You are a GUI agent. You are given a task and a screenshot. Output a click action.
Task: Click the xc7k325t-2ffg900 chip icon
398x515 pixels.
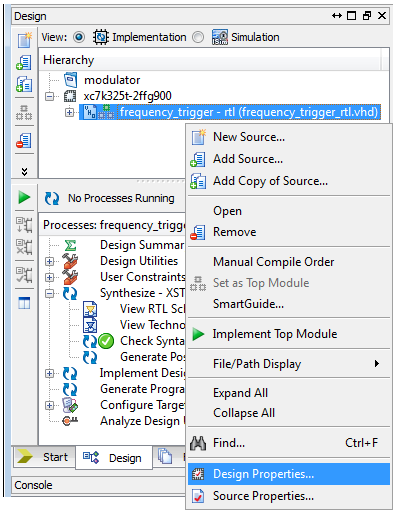pos(70,96)
